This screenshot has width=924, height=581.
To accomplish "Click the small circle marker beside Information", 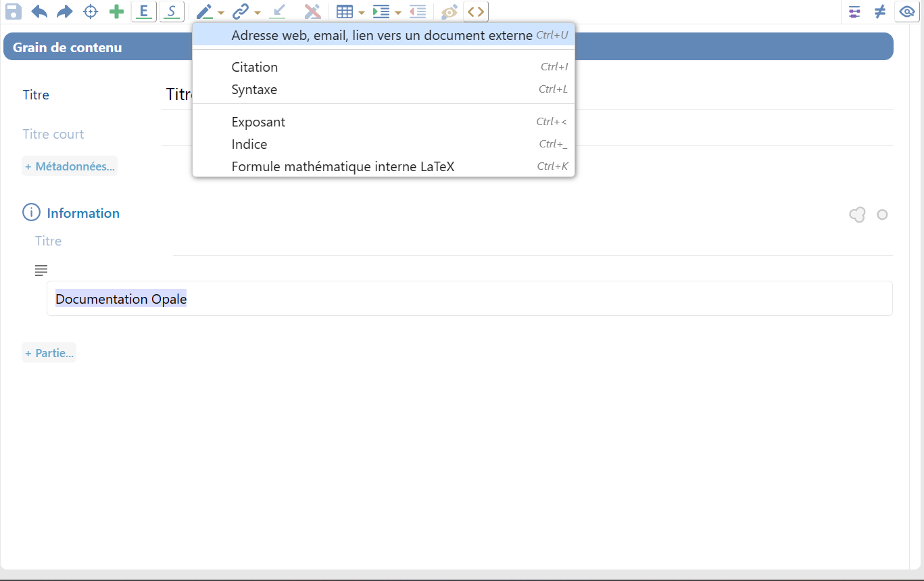I will pos(882,214).
